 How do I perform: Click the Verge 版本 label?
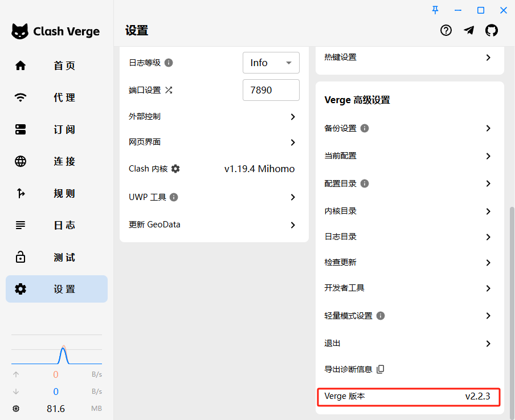[x=345, y=396]
